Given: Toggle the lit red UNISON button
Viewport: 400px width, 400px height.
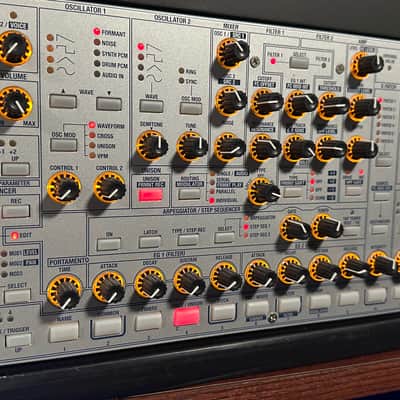Looking at the screenshot, I should tap(150, 195).
